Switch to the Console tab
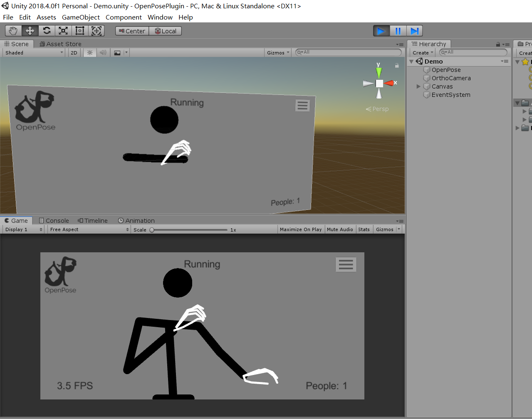The height and width of the screenshot is (419, 532). 54,220
